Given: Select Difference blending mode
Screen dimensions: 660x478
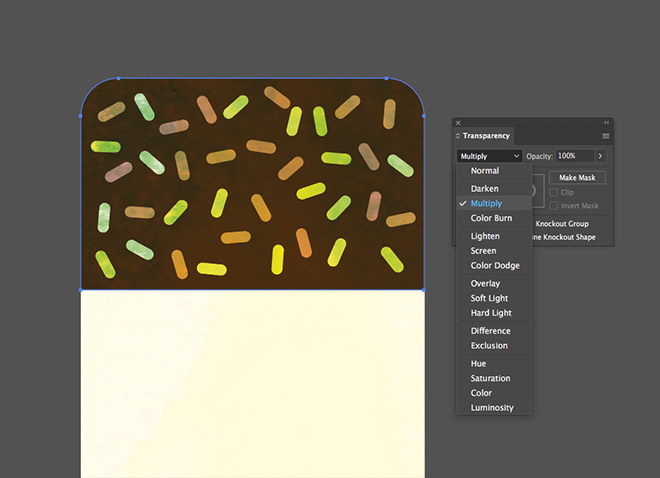Looking at the screenshot, I should (490, 331).
